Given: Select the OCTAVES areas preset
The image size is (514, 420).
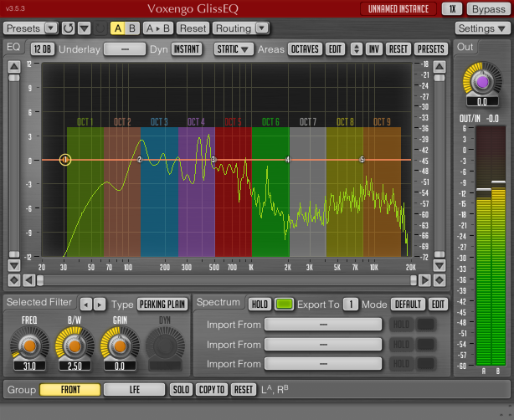Looking at the screenshot, I should [305, 49].
